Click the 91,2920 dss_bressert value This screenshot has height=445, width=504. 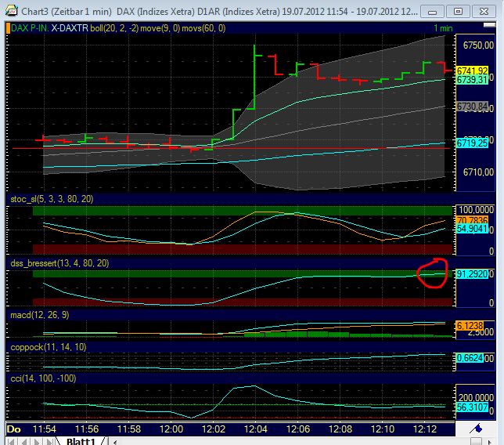coord(472,274)
